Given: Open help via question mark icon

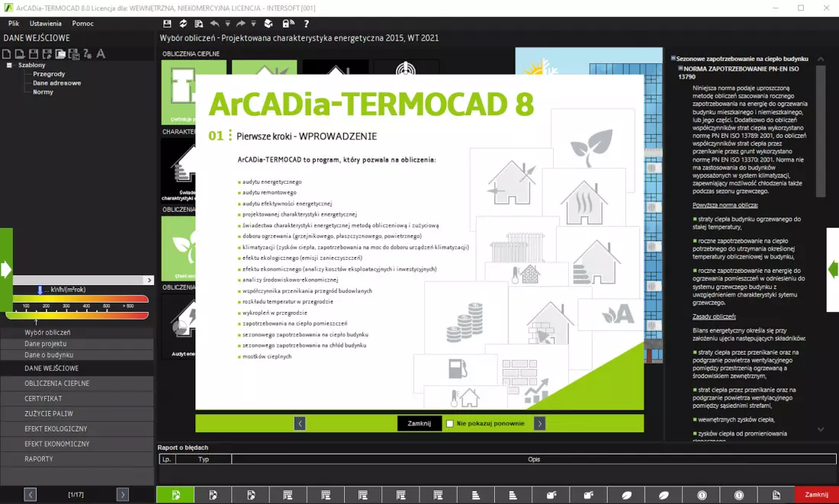Looking at the screenshot, I should [x=306, y=24].
